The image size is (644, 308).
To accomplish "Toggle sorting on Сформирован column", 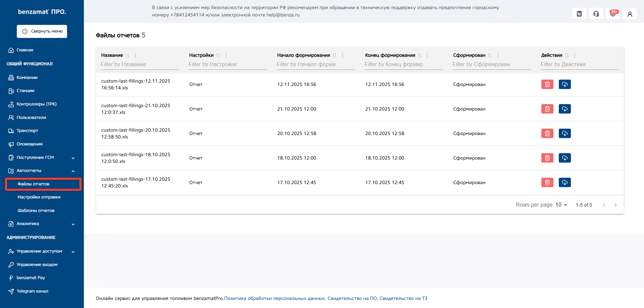I will point(490,55).
